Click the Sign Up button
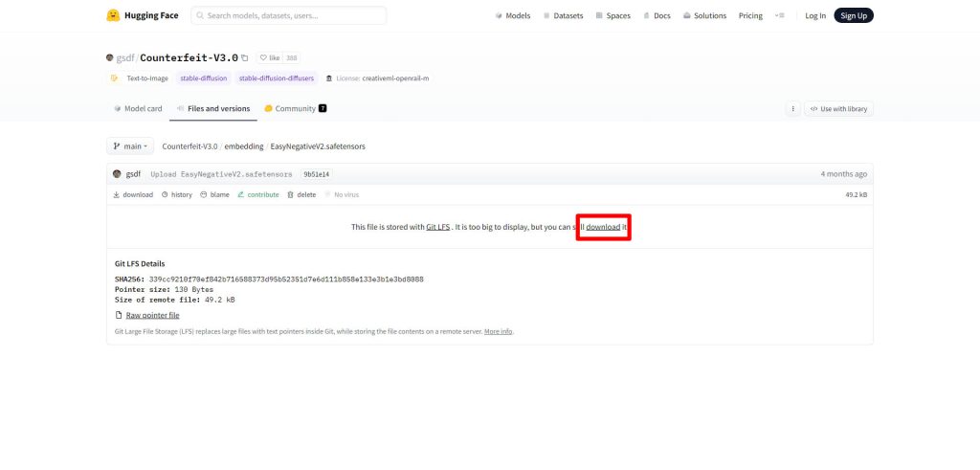The height and width of the screenshot is (470, 980). [854, 15]
